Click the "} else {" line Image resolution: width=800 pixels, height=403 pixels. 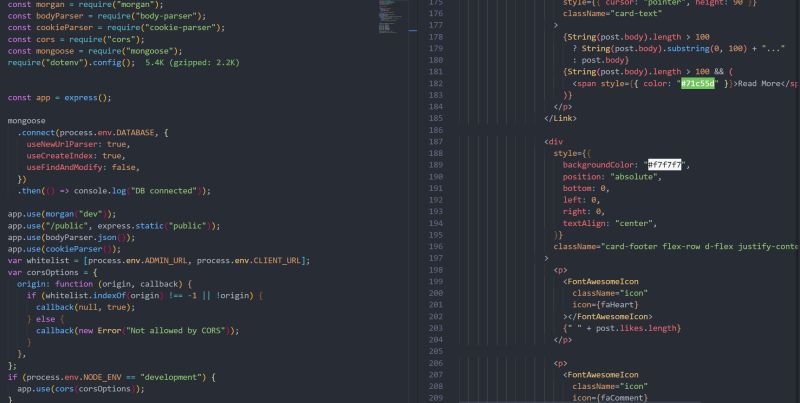click(45, 319)
